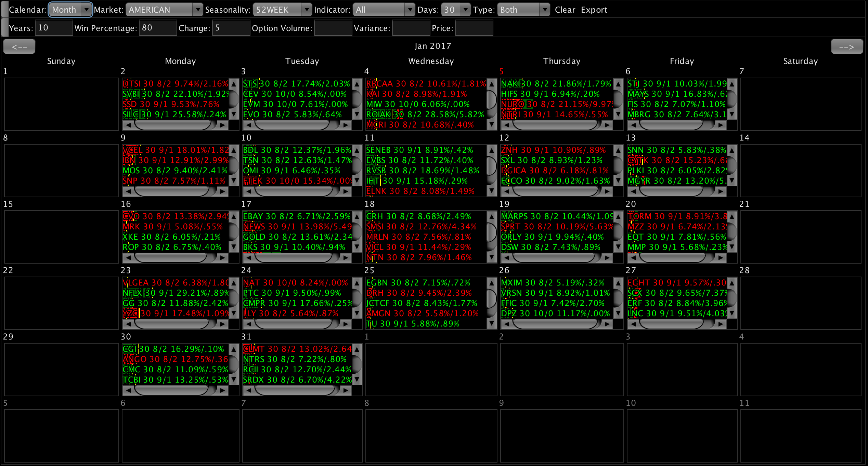The width and height of the screenshot is (868, 466).
Task: Focus the Price input field
Action: (x=474, y=28)
